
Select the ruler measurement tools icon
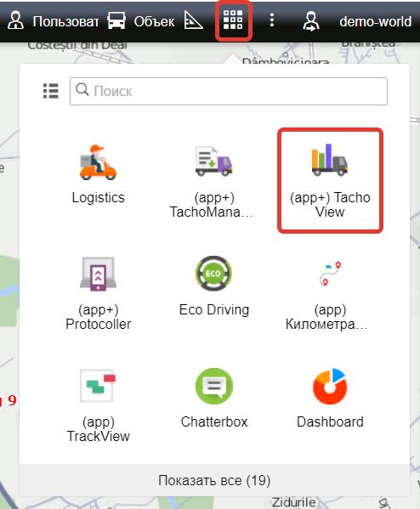coord(193,20)
